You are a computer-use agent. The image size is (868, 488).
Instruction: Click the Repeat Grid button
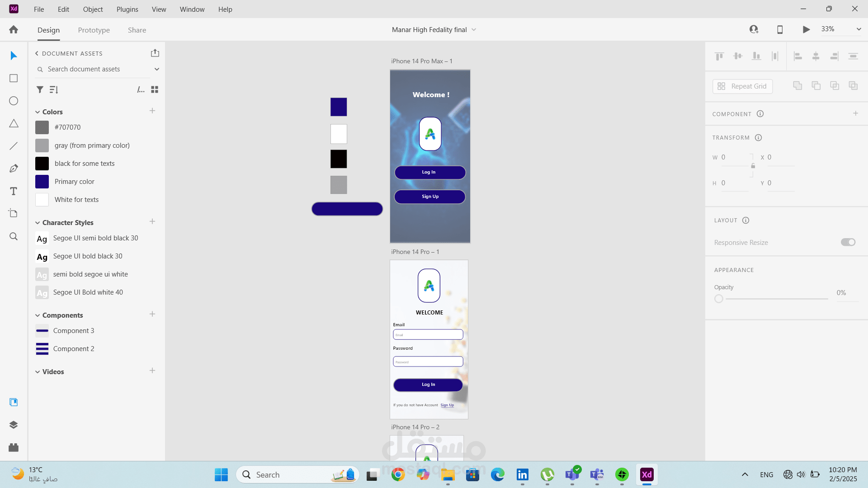(x=742, y=86)
